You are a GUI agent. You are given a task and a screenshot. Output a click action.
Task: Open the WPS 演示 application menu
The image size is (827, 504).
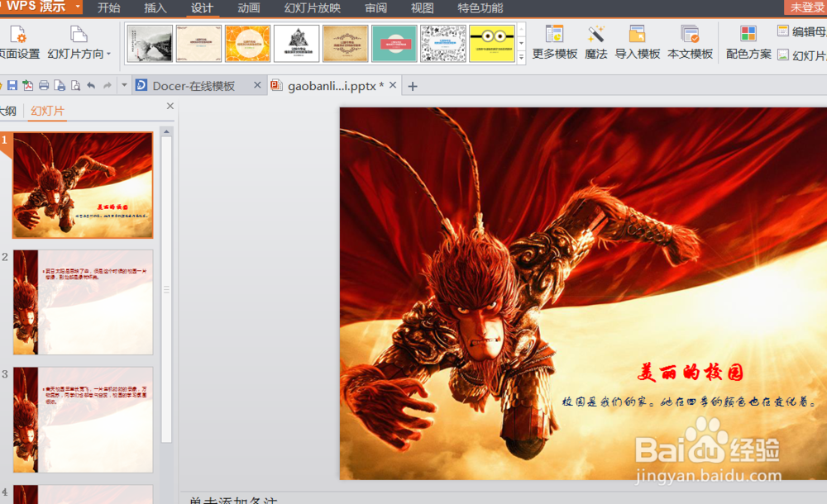click(x=41, y=7)
